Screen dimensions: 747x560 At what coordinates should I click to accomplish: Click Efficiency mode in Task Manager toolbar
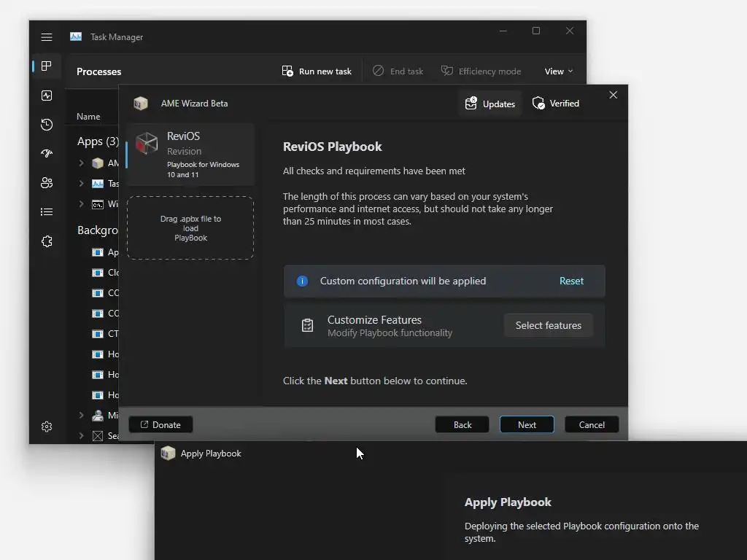[481, 71]
